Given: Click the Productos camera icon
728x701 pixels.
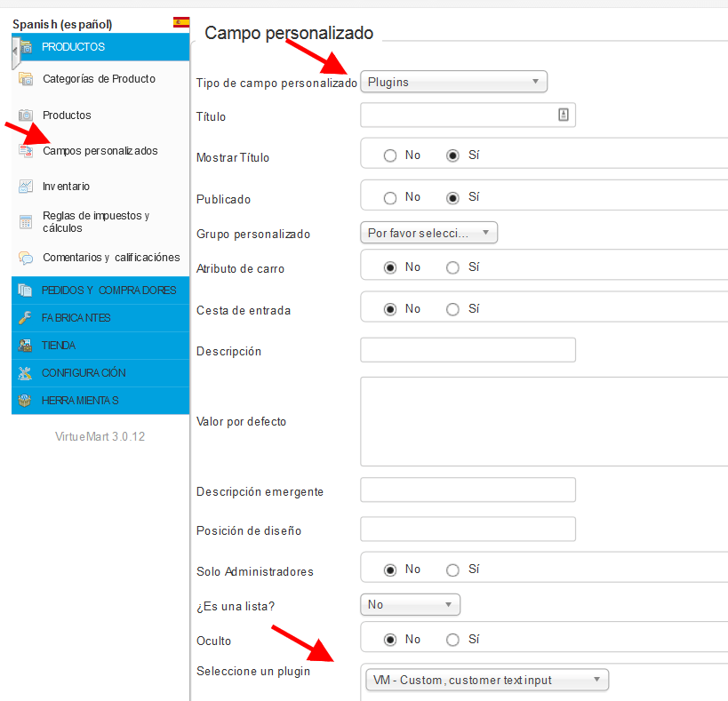Looking at the screenshot, I should click(x=26, y=115).
